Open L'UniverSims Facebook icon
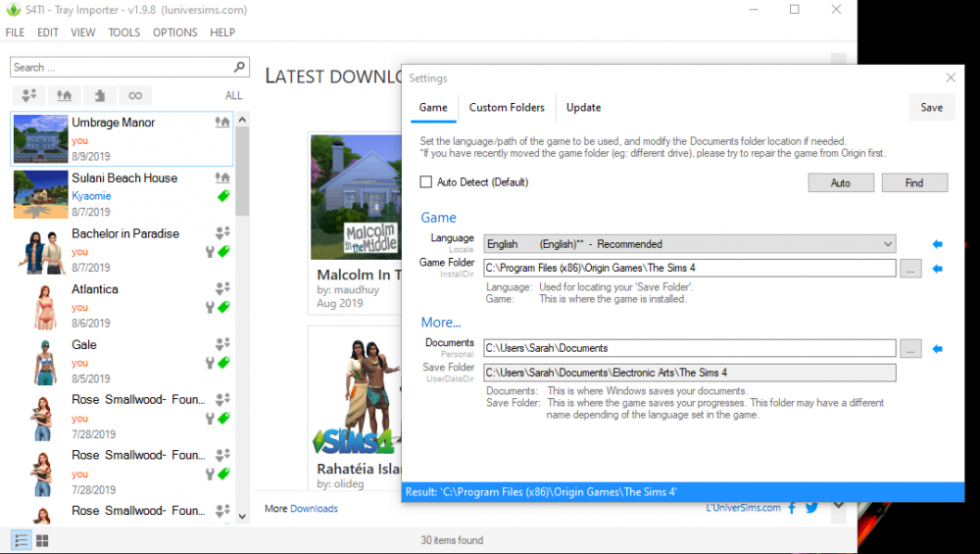 pyautogui.click(x=792, y=508)
